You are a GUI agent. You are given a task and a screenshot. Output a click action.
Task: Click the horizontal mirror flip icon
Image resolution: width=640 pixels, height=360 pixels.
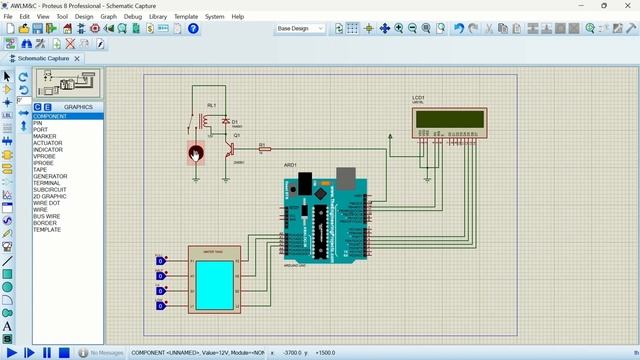coord(23,113)
